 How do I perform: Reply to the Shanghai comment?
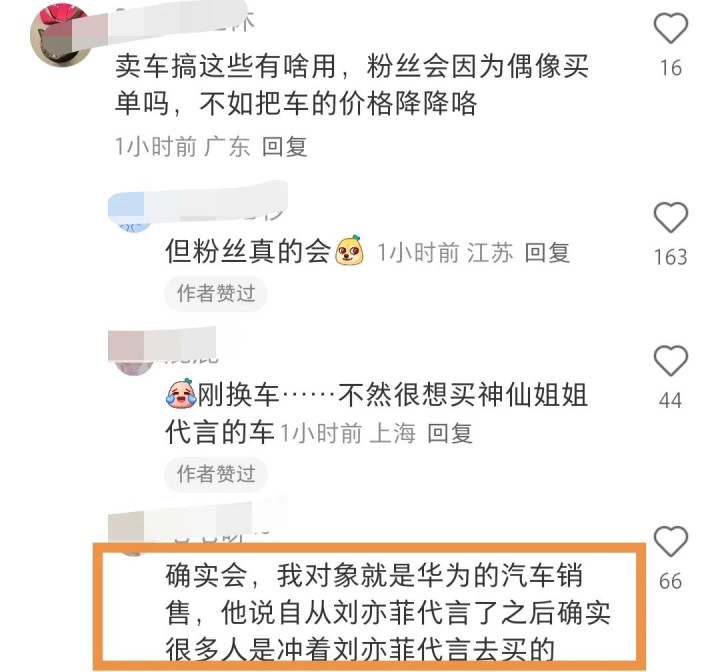(x=450, y=433)
